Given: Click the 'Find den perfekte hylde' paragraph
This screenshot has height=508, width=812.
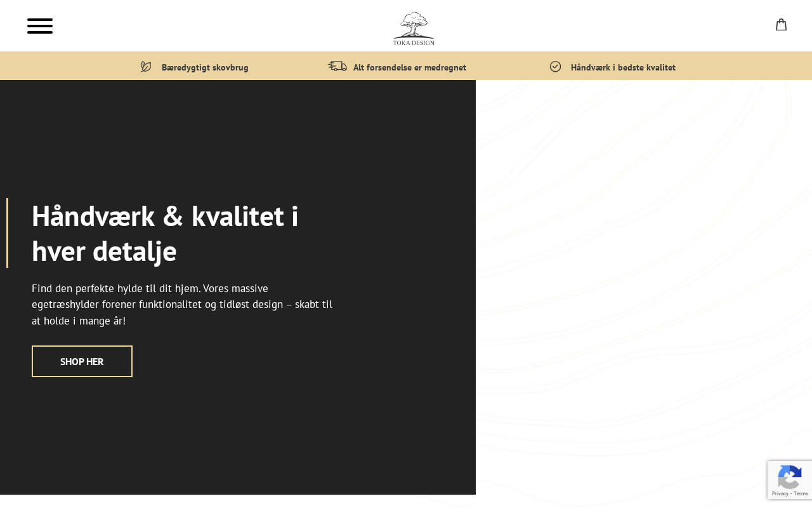Looking at the screenshot, I should pos(182,304).
